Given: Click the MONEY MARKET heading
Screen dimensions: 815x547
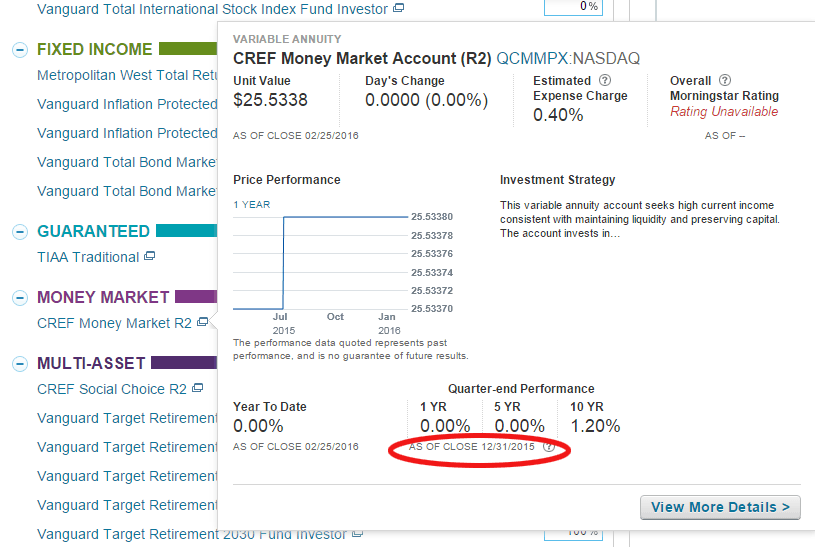Looking at the screenshot, I should coord(103,297).
